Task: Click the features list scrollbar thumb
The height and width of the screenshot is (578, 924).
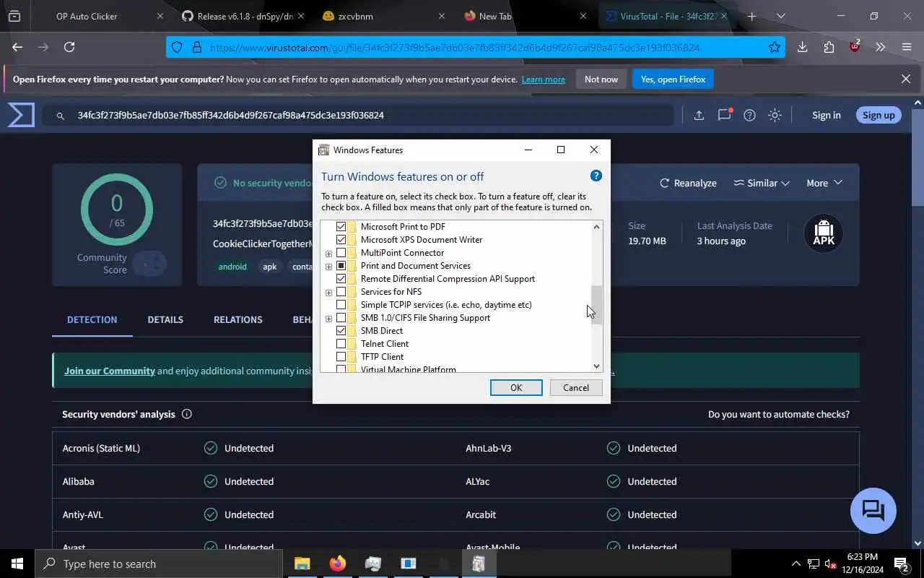Action: tap(596, 305)
